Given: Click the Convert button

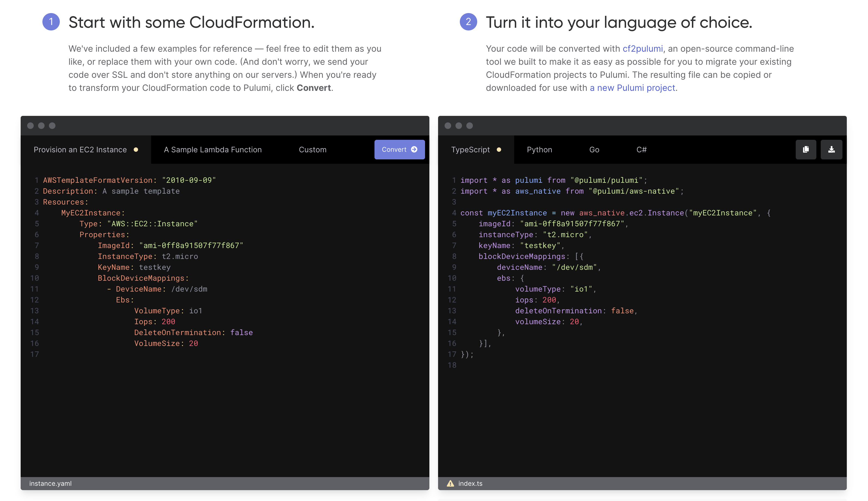Looking at the screenshot, I should click(399, 150).
